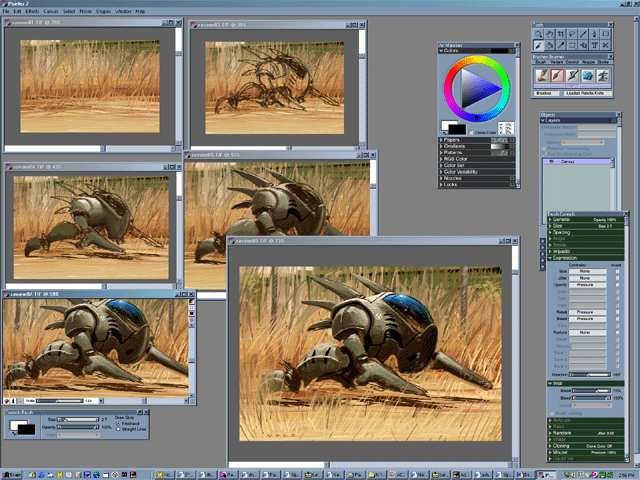Open the File menu
640x480 pixels.
pos(6,11)
